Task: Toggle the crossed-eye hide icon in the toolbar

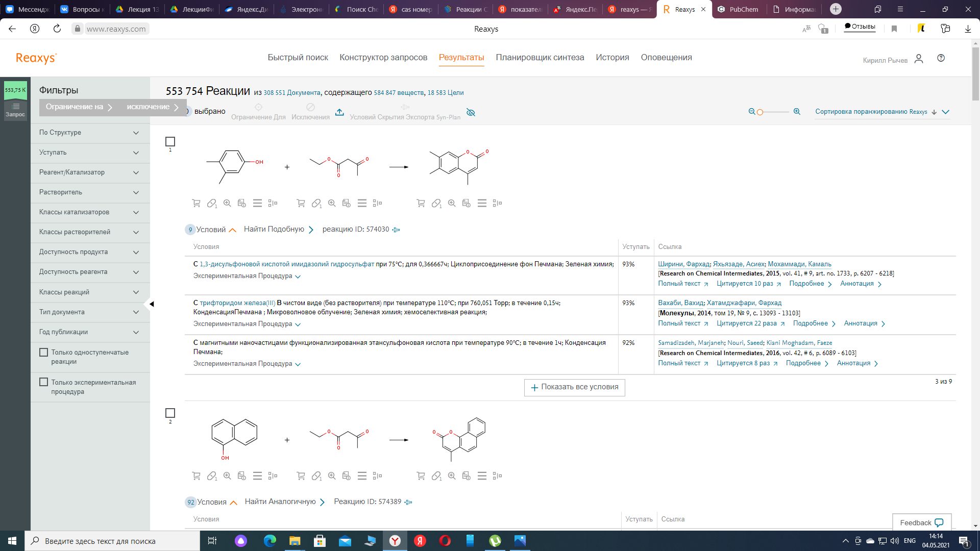Action: pos(471,112)
